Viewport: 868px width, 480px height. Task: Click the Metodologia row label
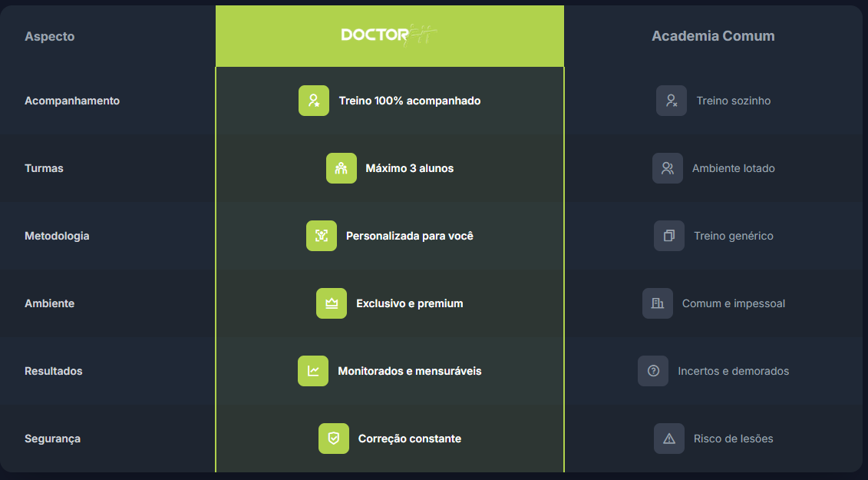pyautogui.click(x=57, y=236)
